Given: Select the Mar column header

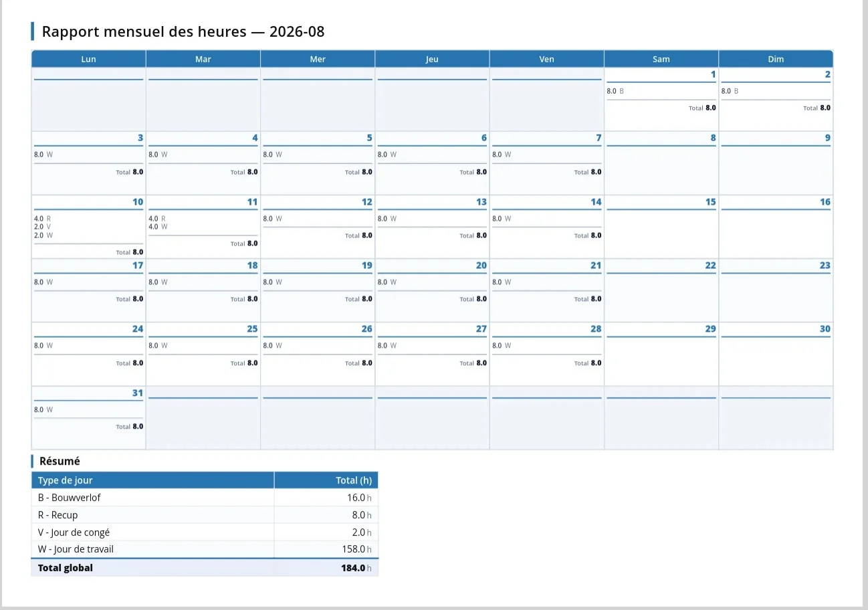Looking at the screenshot, I should coord(203,59).
